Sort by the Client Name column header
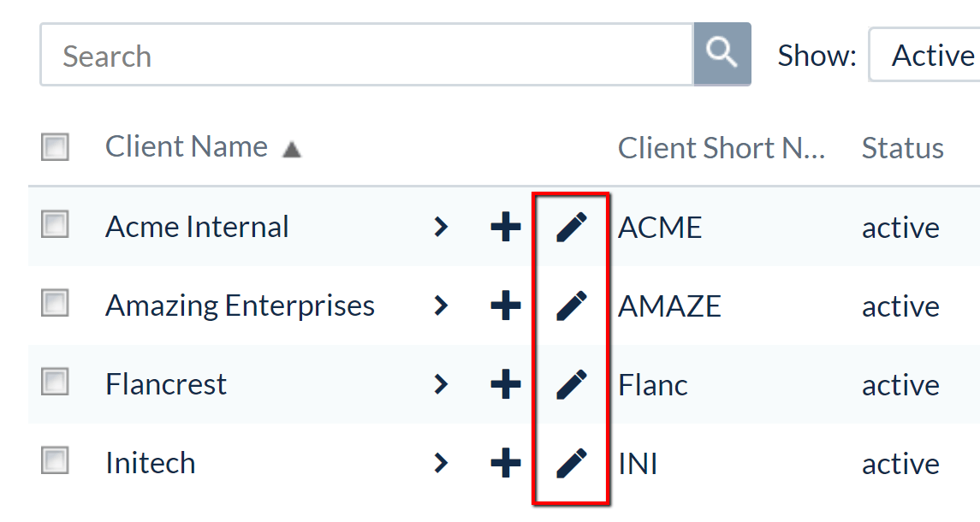980x522 pixels. tap(186, 146)
